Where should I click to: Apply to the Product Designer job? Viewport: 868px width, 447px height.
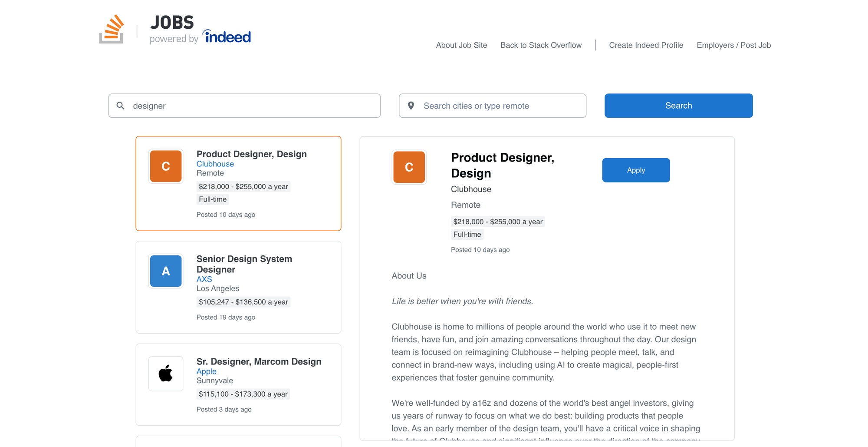(636, 170)
